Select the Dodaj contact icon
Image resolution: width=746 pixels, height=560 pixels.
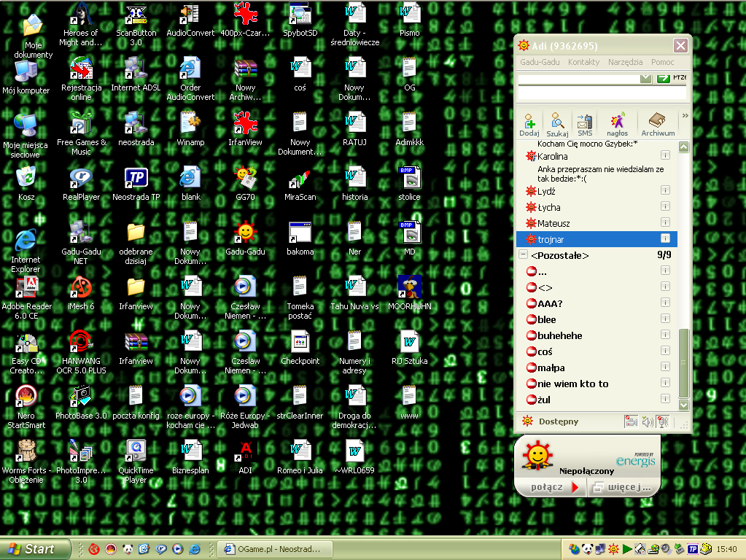coord(529,122)
